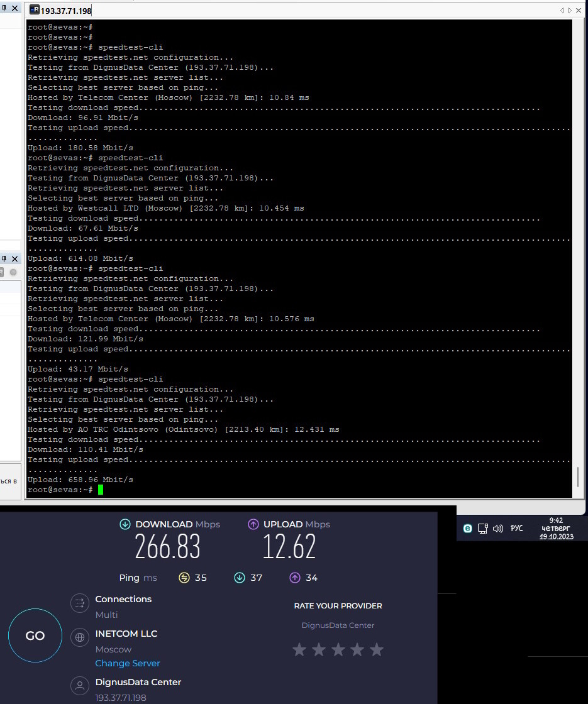The image size is (588, 704).
Task: Click the GO button to start speed test
Action: (35, 635)
